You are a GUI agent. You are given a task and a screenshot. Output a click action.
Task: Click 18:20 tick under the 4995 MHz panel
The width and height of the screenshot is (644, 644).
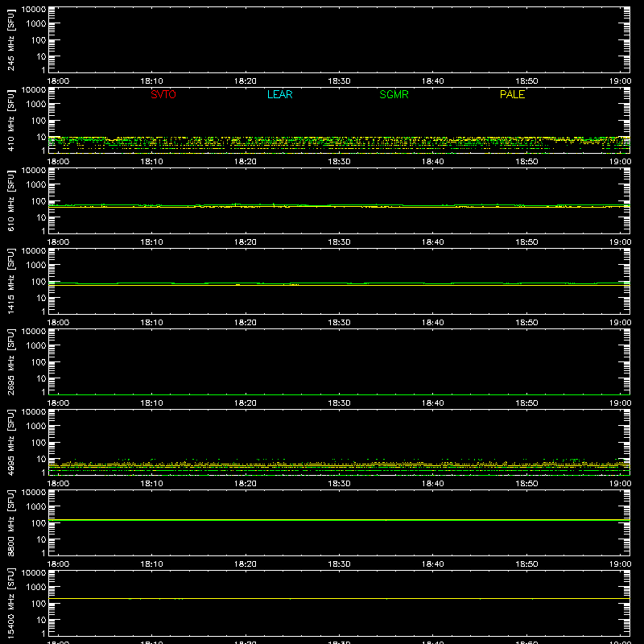[x=246, y=484]
